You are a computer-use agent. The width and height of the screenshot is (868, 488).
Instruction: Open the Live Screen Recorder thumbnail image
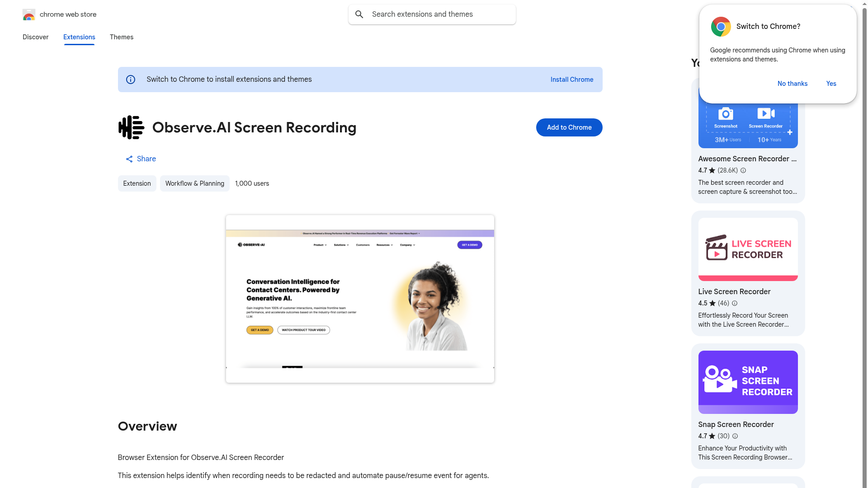tap(748, 249)
